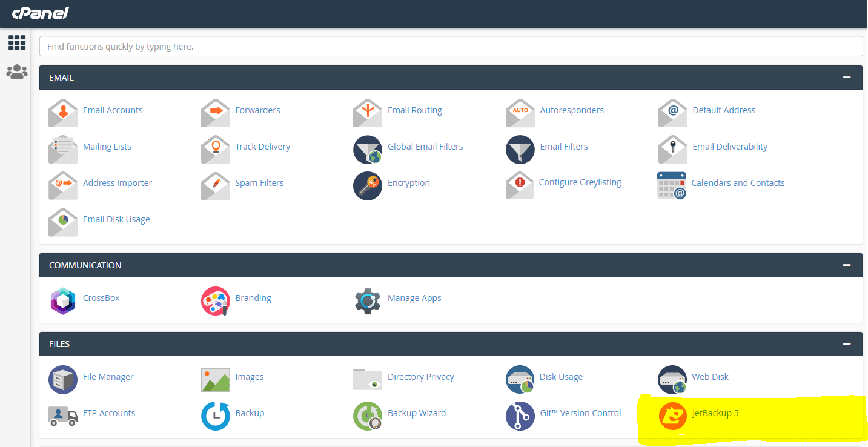Go to the Default Address link
This screenshot has height=447, width=868.
click(724, 110)
